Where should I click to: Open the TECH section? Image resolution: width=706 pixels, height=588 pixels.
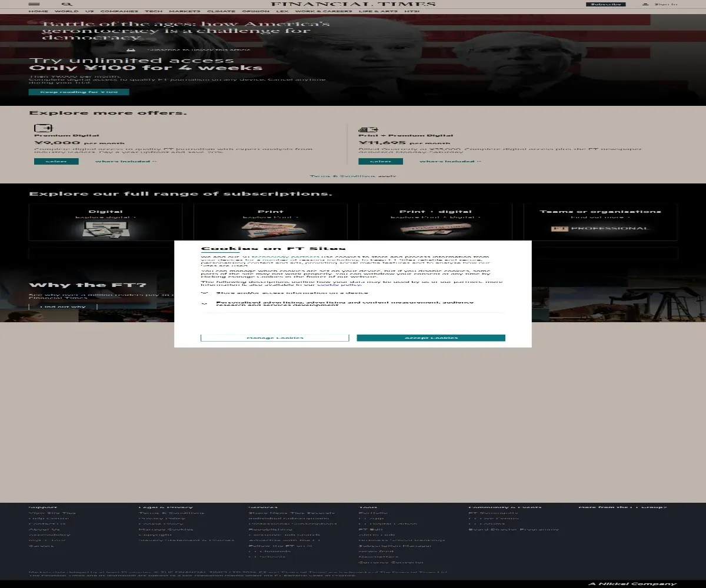[154, 11]
